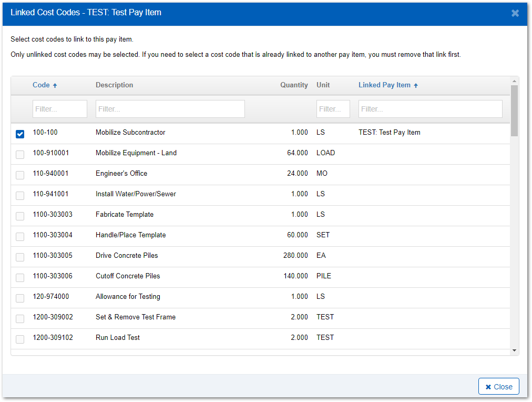This screenshot has height=402, width=532.
Task: Click the table's vertical scrollbar thumb
Action: [x=514, y=110]
